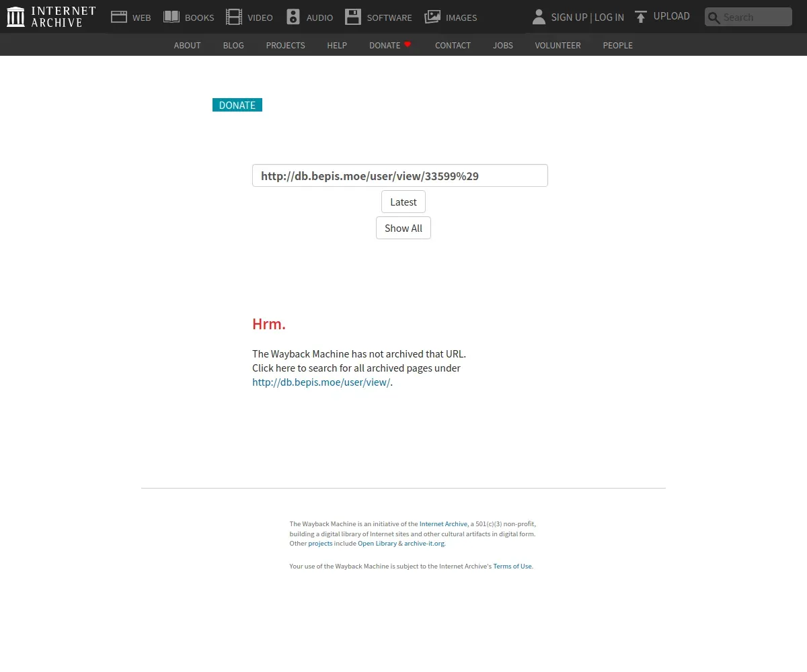Click the projects footer link
Screen dimensions: 807x672
point(320,543)
